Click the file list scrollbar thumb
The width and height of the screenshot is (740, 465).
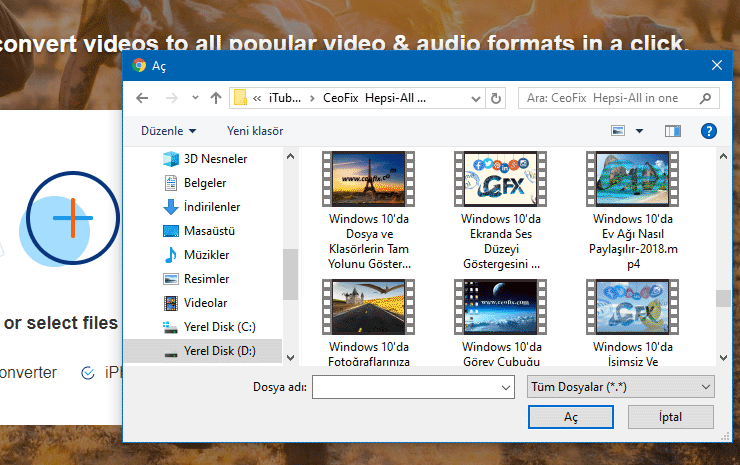pyautogui.click(x=723, y=298)
